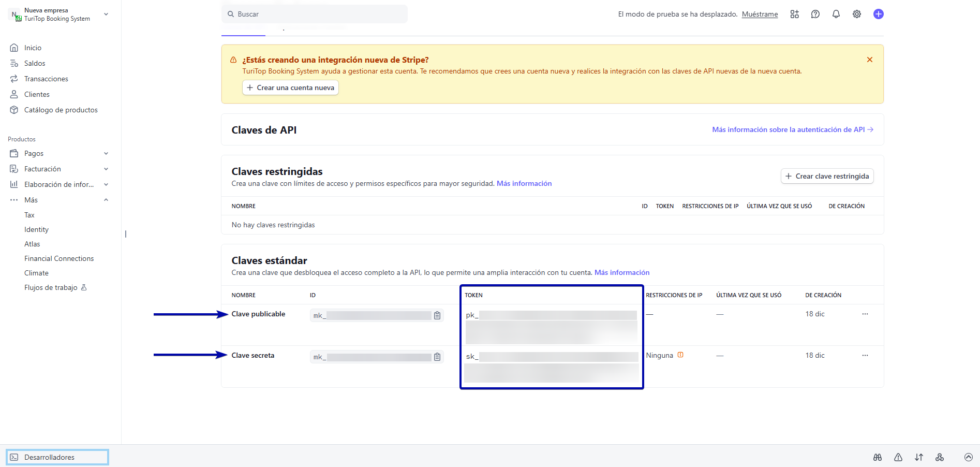Open more options for Clave secreta
Image resolution: width=980 pixels, height=467 pixels.
tap(865, 356)
